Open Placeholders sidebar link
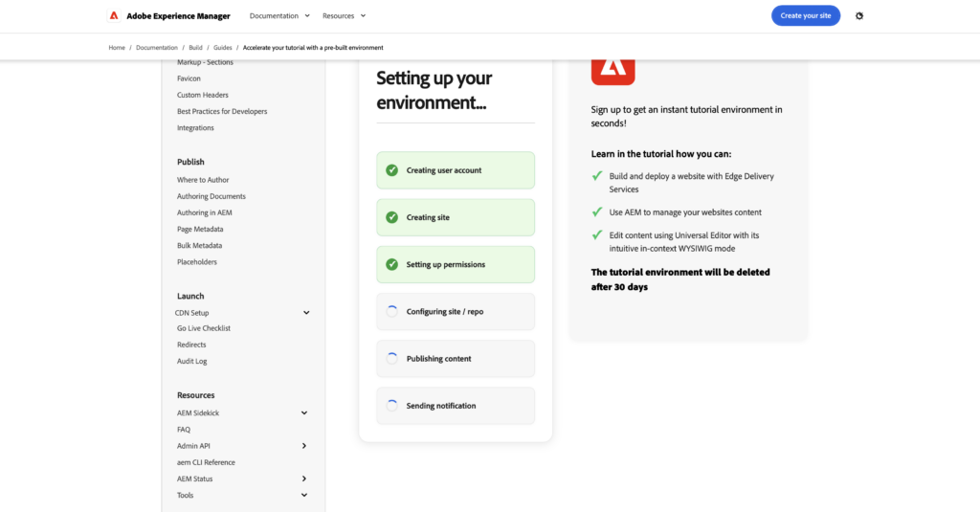Image resolution: width=980 pixels, height=512 pixels. coord(197,262)
